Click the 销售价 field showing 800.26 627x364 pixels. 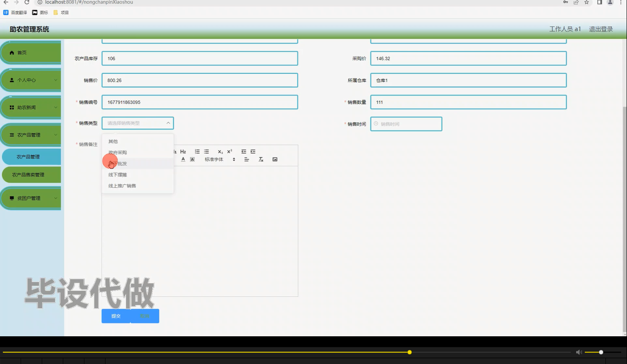click(200, 80)
